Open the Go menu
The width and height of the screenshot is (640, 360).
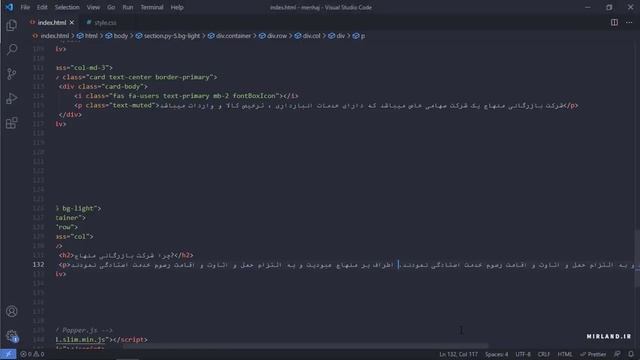coord(111,7)
